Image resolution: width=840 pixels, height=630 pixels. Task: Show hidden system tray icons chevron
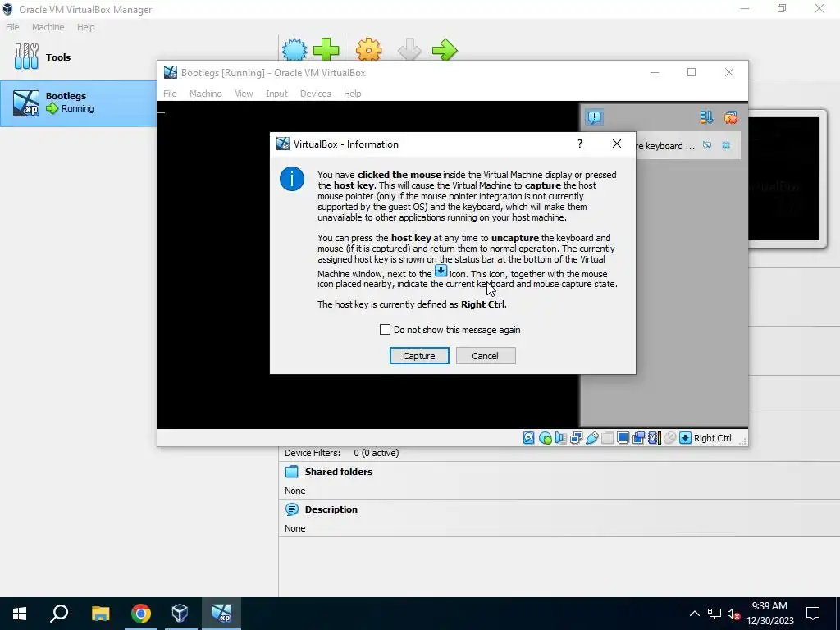(x=694, y=614)
